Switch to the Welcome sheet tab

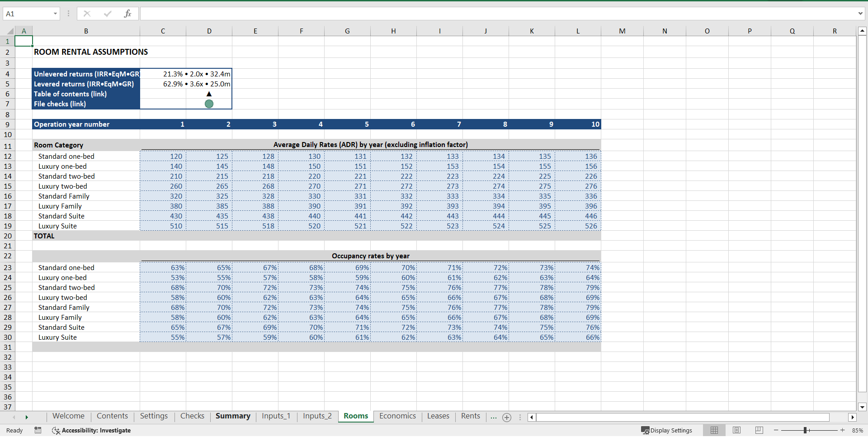(68, 416)
